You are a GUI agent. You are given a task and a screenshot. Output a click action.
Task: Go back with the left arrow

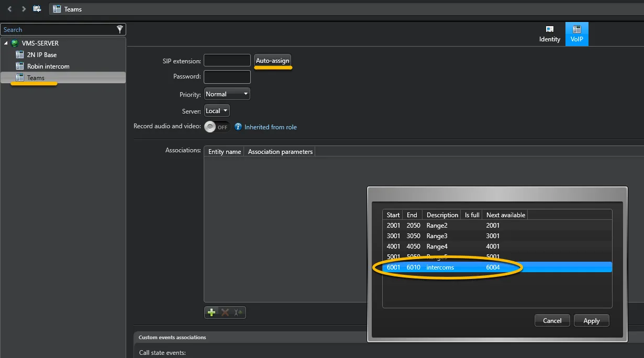click(x=9, y=9)
